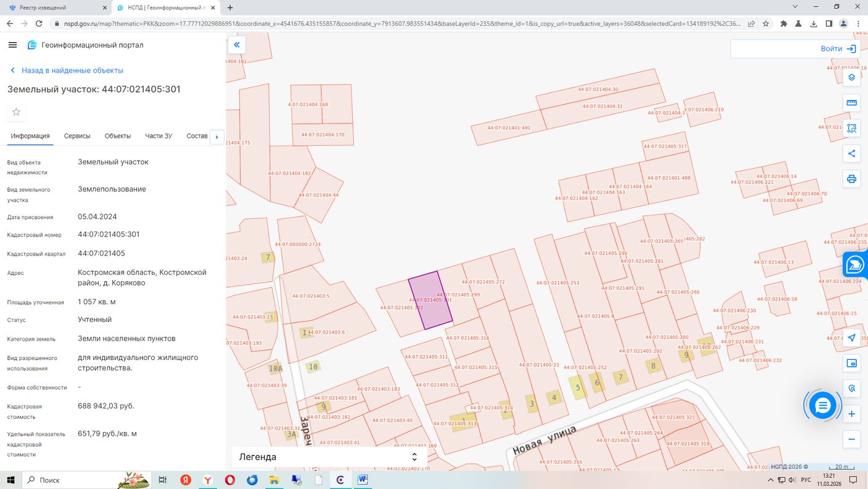868x489 pixels.
Task: Expand the Легенда panel
Action: [329, 457]
